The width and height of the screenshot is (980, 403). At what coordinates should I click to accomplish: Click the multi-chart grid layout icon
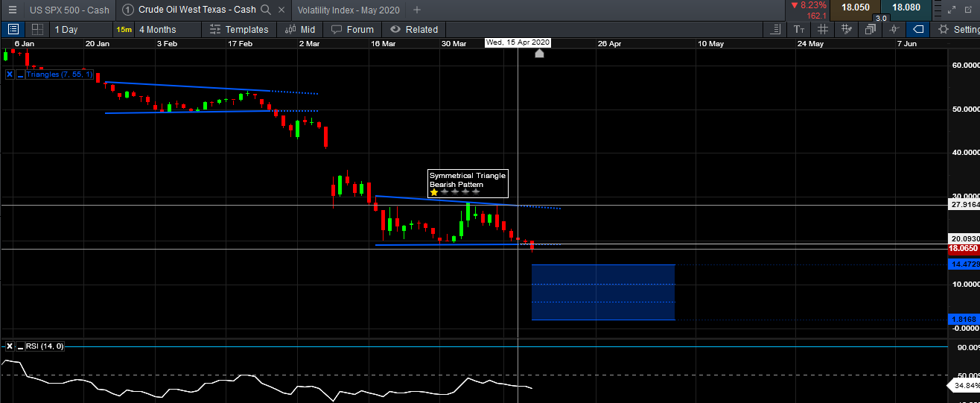[x=36, y=29]
